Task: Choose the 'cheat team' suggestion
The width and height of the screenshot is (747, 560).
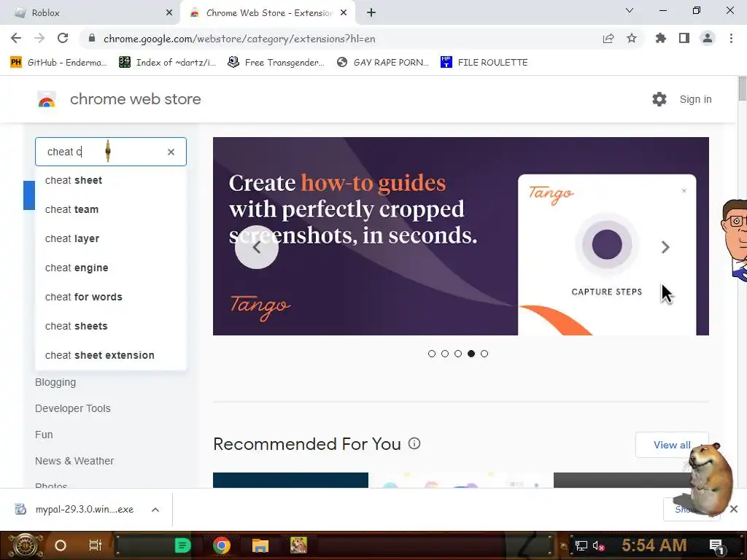Action: click(x=111, y=209)
